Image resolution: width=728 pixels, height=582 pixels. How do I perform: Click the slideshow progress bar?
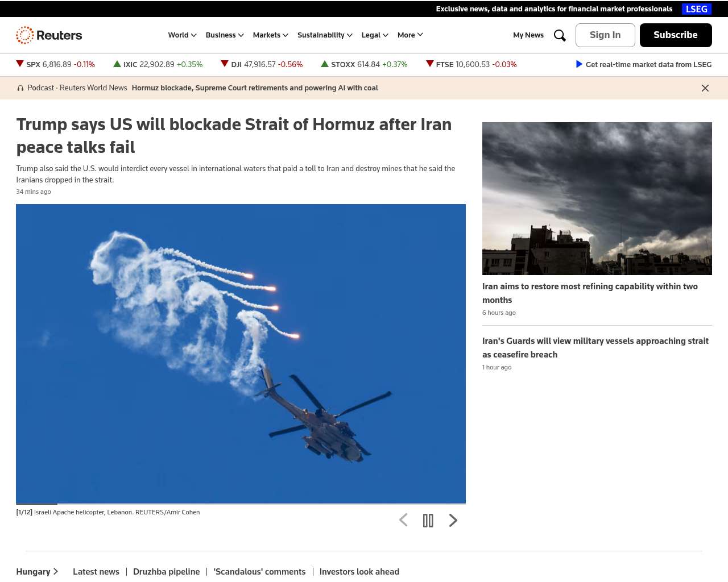[241, 504]
